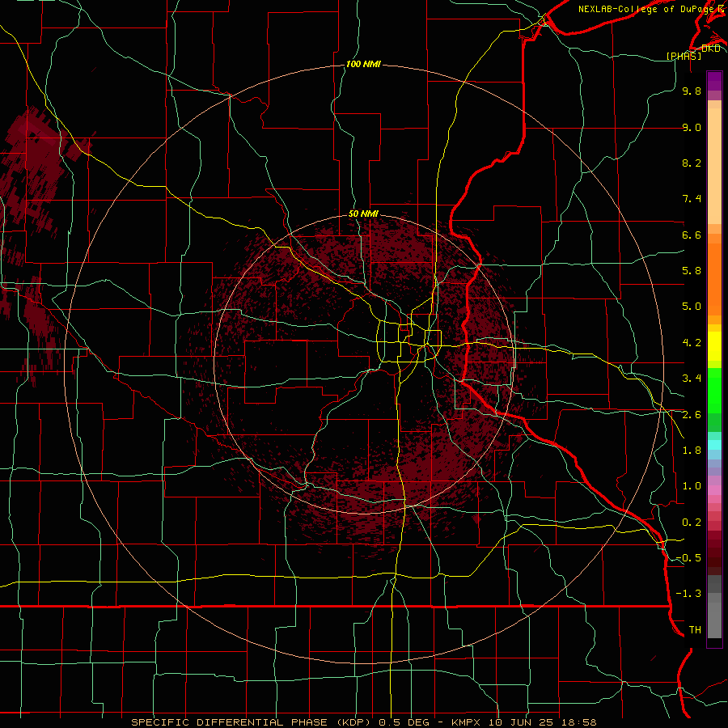Click the "5.8" scale value
Screen dimensions: 728x728
(x=692, y=271)
